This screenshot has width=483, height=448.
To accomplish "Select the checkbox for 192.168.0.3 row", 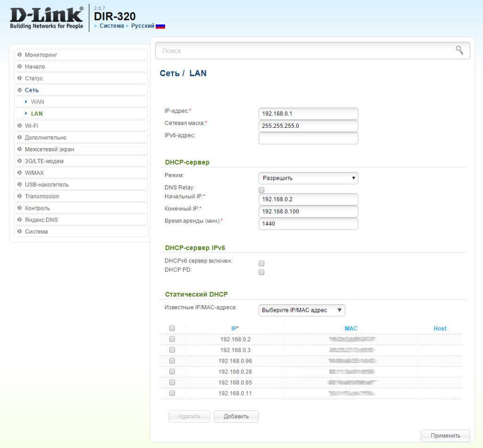I will point(172,350).
